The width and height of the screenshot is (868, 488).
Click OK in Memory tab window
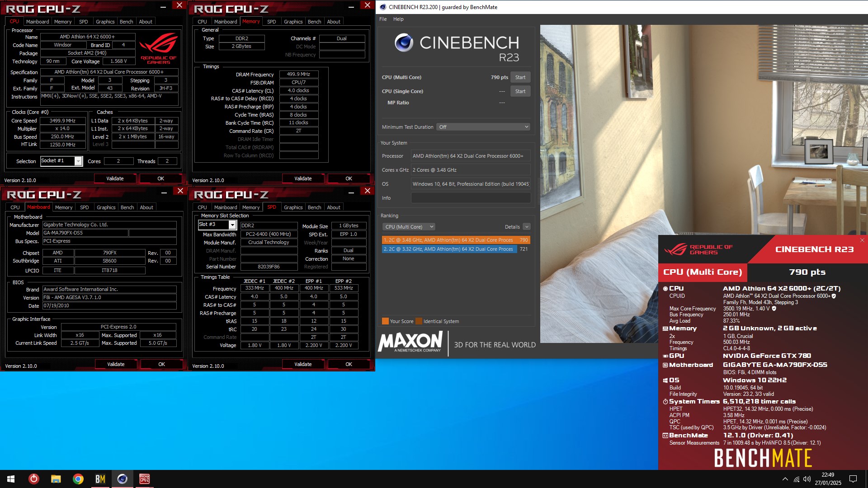coord(349,178)
